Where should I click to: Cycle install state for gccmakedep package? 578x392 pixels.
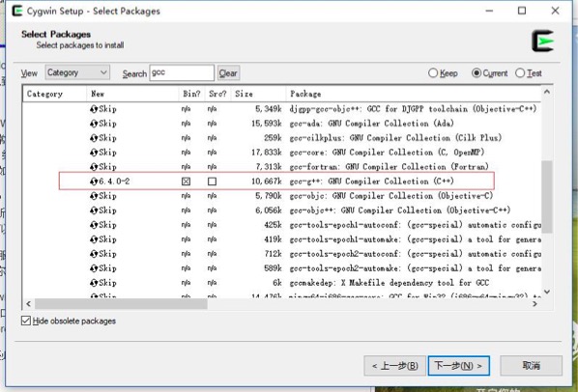[94, 283]
